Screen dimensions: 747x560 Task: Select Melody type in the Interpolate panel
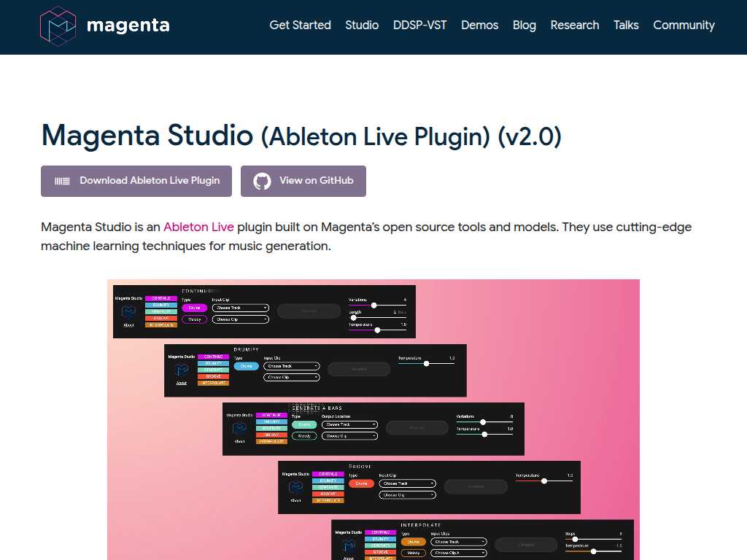(x=414, y=553)
